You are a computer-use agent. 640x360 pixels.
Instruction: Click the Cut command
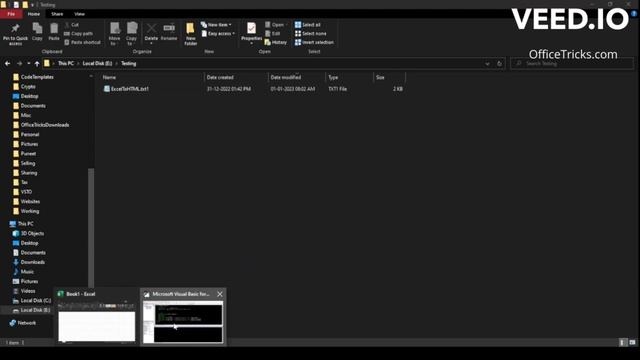click(x=71, y=25)
